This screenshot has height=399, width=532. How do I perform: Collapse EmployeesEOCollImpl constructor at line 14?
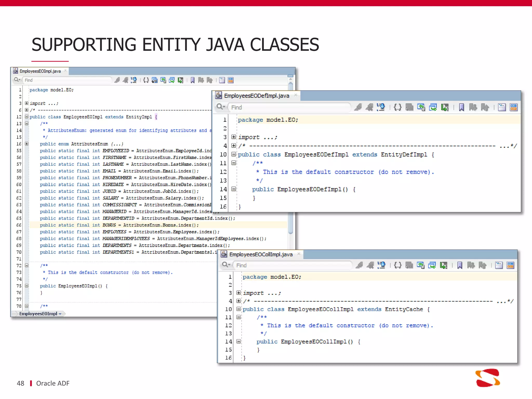[238, 341]
